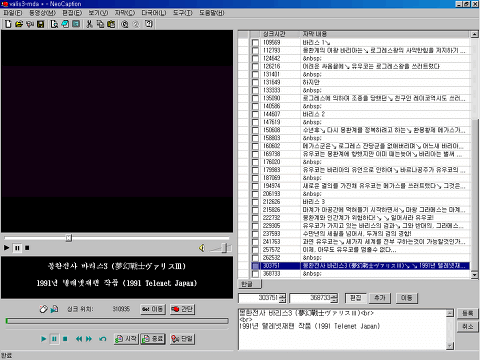
Task: Click the eraser icon beside sync position
Action: tap(43, 309)
